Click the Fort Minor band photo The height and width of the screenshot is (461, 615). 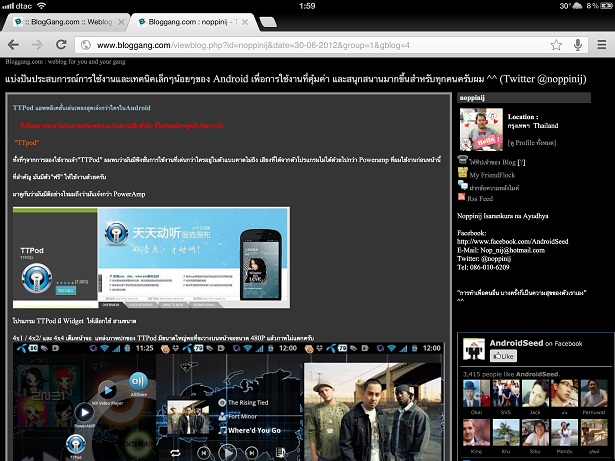pos(373,412)
